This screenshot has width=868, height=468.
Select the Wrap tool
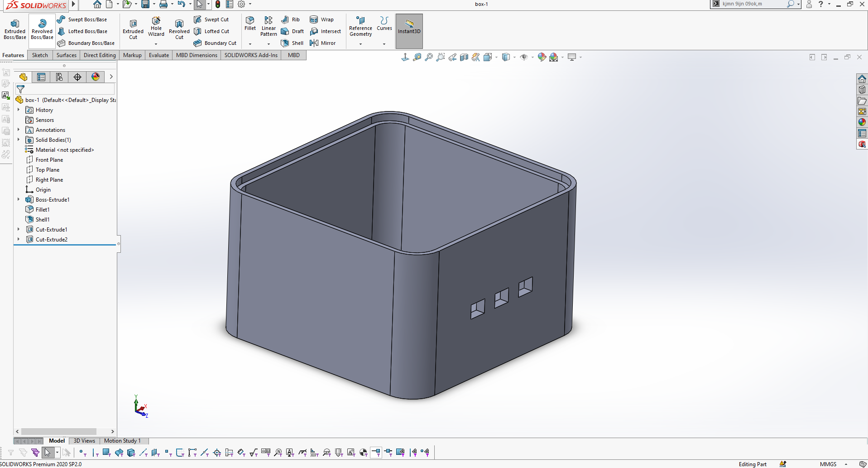coord(322,19)
